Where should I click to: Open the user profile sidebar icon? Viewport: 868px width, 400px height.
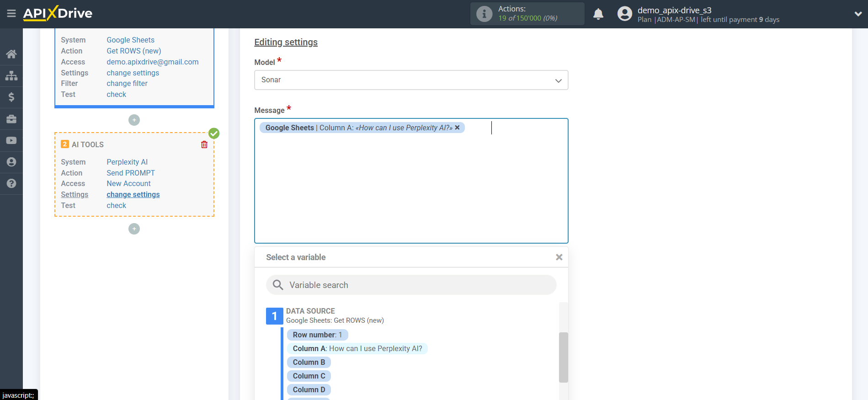pyautogui.click(x=11, y=162)
